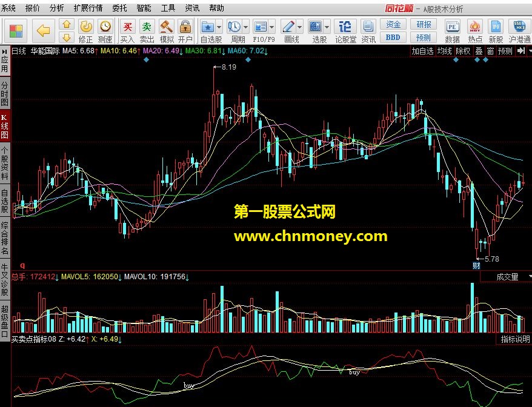Click the blue diamond marker below MA60
Screen dimensions: 532x407
point(248,60)
